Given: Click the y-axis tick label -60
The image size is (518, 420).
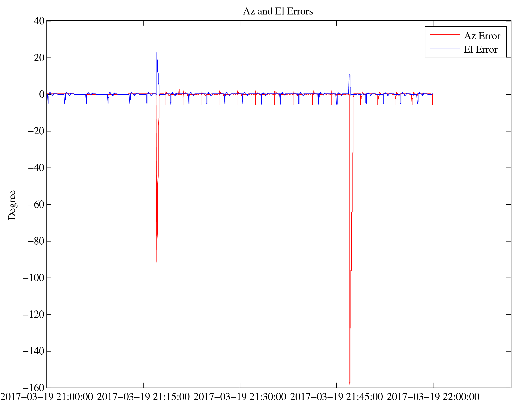Looking at the screenshot, I should (x=36, y=204).
